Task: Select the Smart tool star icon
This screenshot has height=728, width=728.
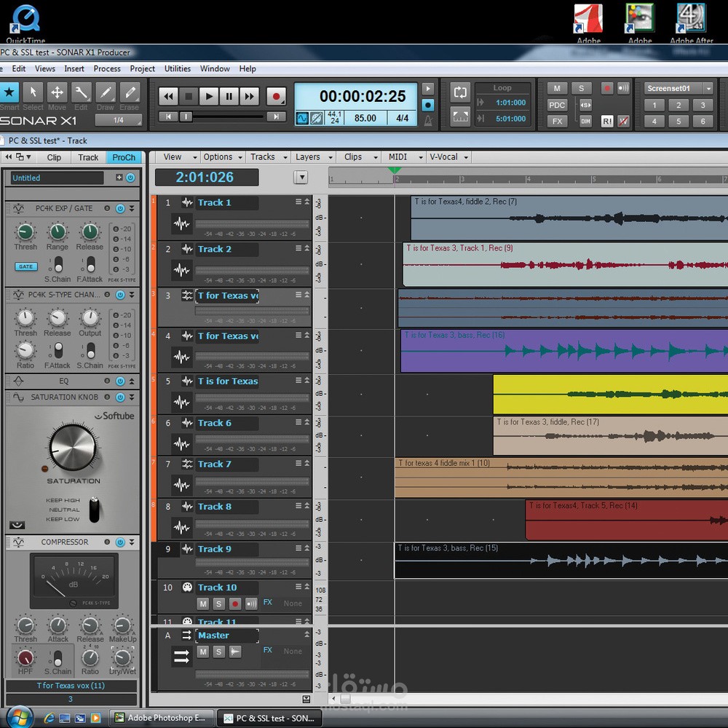Action: 9,92
